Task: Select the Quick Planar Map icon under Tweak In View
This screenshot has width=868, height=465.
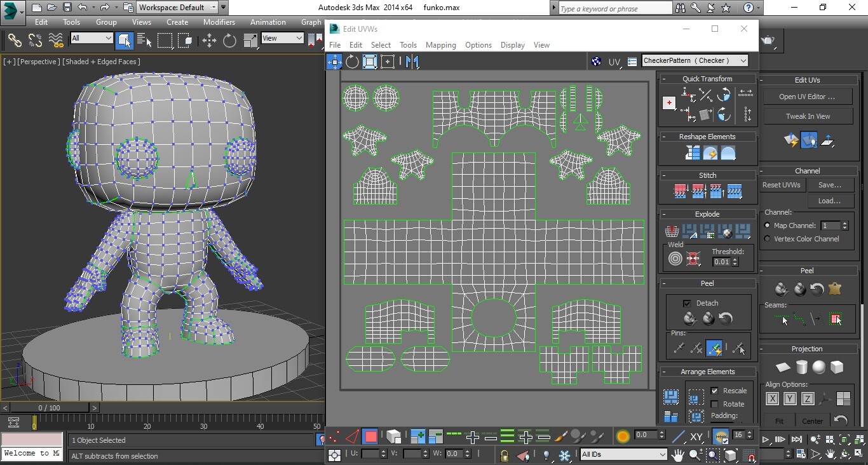Action: pos(790,140)
